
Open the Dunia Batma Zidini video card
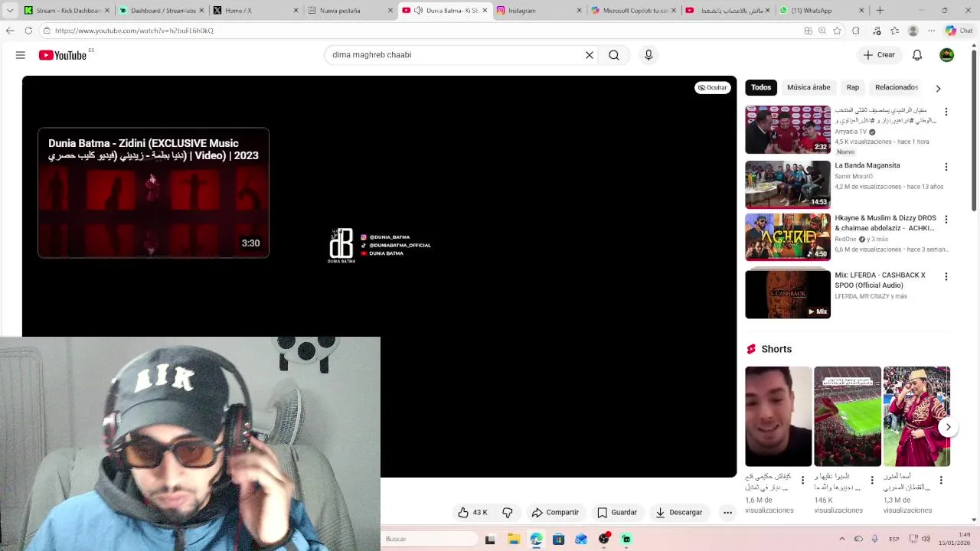153,193
